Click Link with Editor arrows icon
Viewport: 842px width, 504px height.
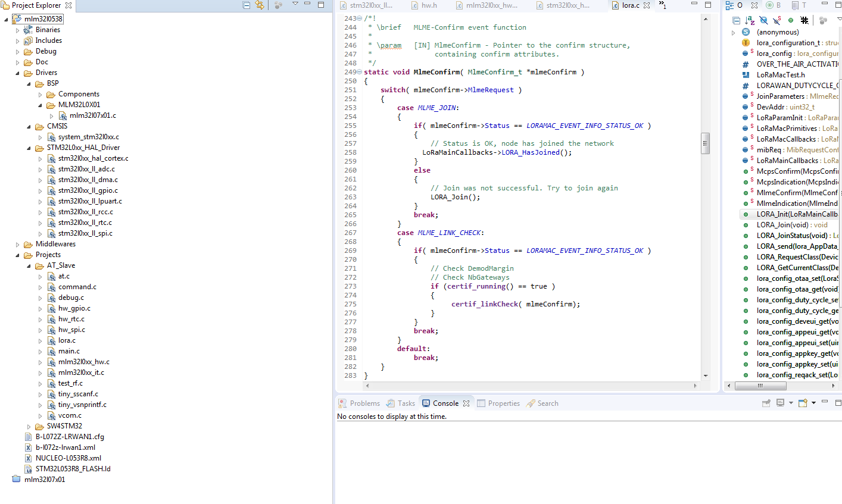[260, 5]
